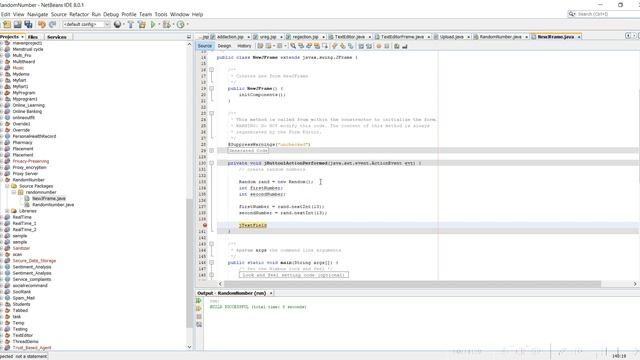Screen dimensions: 640x360
Task: Open the Edit menu
Action: tap(5, 14)
